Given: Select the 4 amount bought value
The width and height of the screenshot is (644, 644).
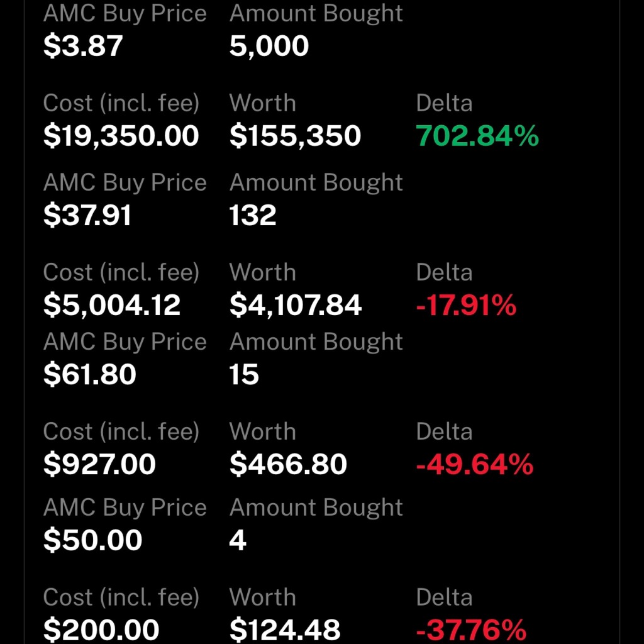Looking at the screenshot, I should coord(238,540).
